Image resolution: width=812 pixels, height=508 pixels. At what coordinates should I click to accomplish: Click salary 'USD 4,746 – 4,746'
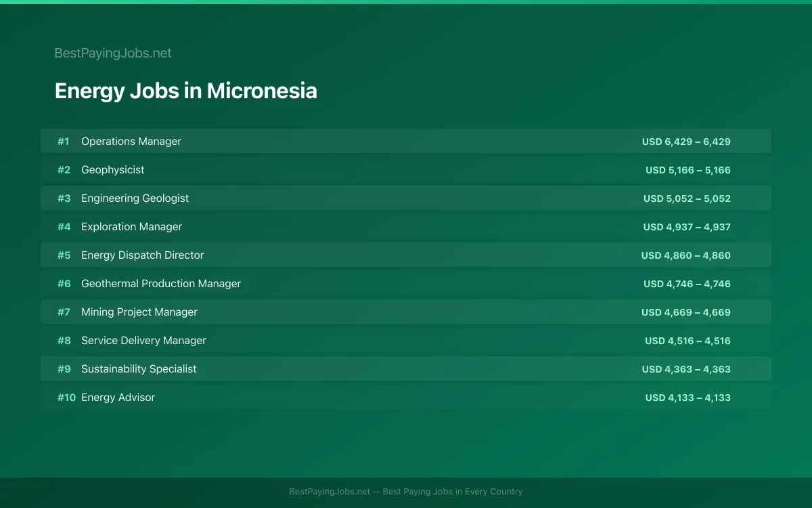tap(687, 284)
